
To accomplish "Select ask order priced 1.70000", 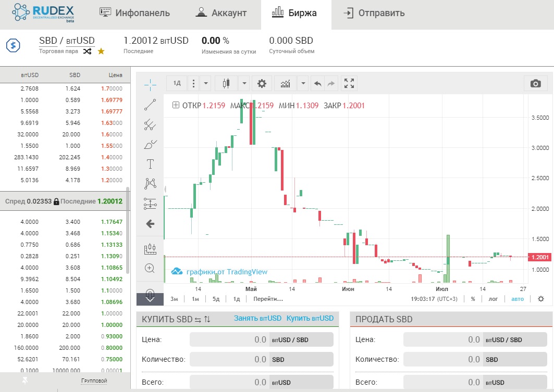I will 65,88.
